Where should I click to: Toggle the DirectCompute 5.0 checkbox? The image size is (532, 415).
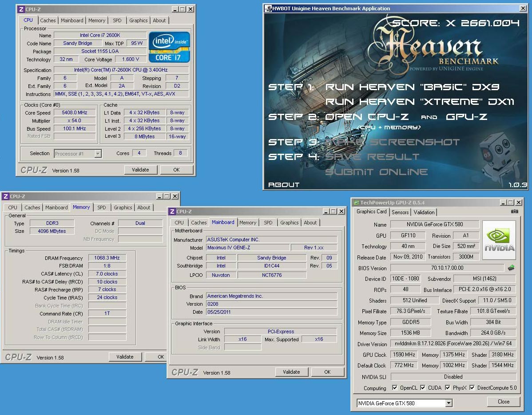pyautogui.click(x=472, y=388)
